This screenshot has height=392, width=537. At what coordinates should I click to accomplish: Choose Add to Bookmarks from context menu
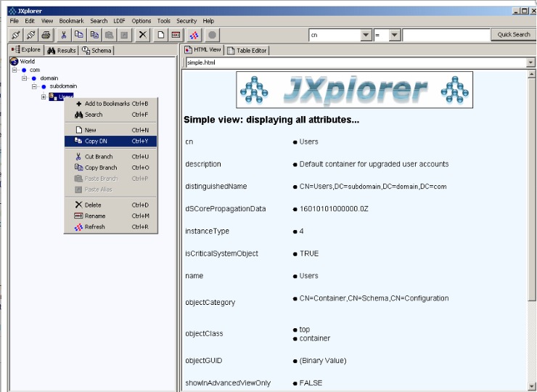[x=110, y=104]
